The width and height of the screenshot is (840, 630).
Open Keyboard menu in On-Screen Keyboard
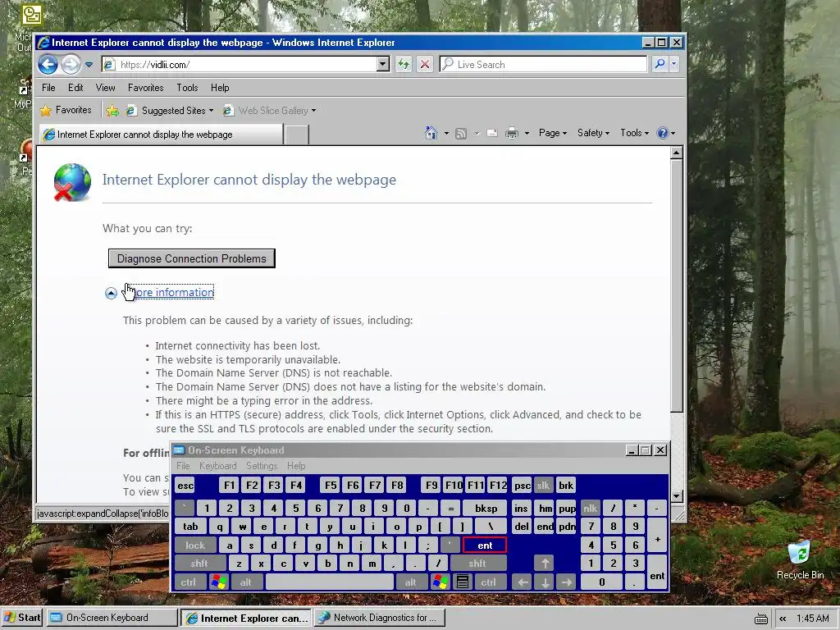pos(217,466)
